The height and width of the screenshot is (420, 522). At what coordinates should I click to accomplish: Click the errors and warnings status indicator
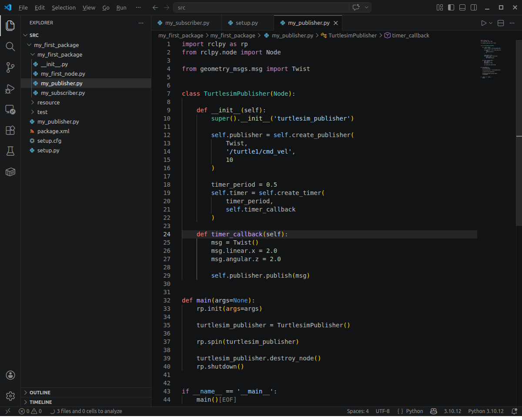tap(30, 411)
